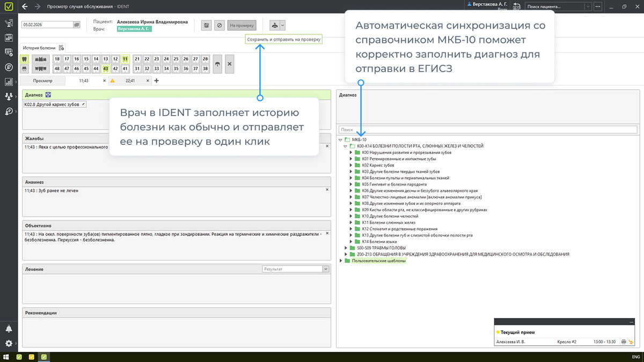
Task: Open user Верстакова А. Г. in title bar
Action: click(487, 4)
